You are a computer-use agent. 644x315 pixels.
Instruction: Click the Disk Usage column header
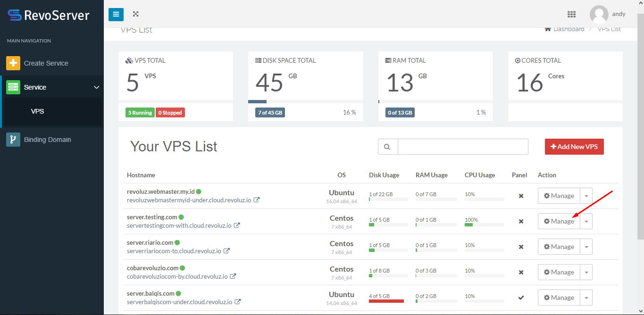pos(384,175)
